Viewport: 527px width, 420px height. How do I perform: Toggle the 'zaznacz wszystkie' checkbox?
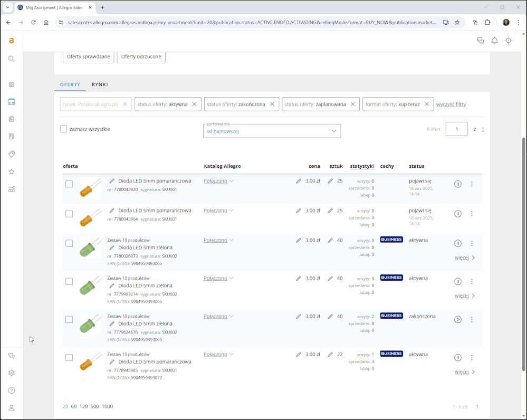[x=63, y=129]
